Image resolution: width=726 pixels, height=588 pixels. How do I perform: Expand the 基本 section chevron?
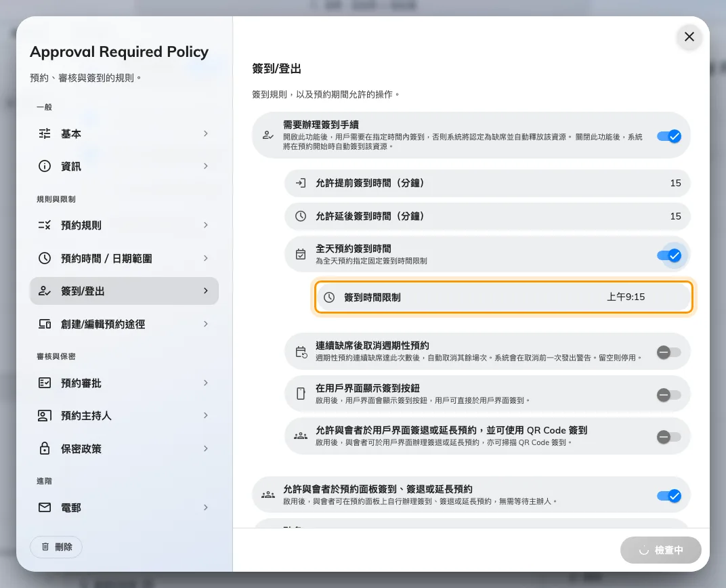[206, 133]
